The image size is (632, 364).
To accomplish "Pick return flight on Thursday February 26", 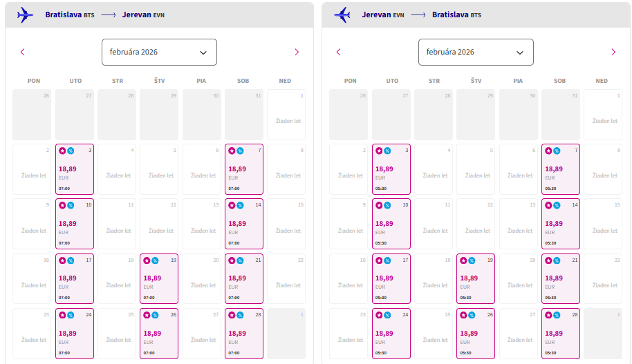I will (476, 334).
